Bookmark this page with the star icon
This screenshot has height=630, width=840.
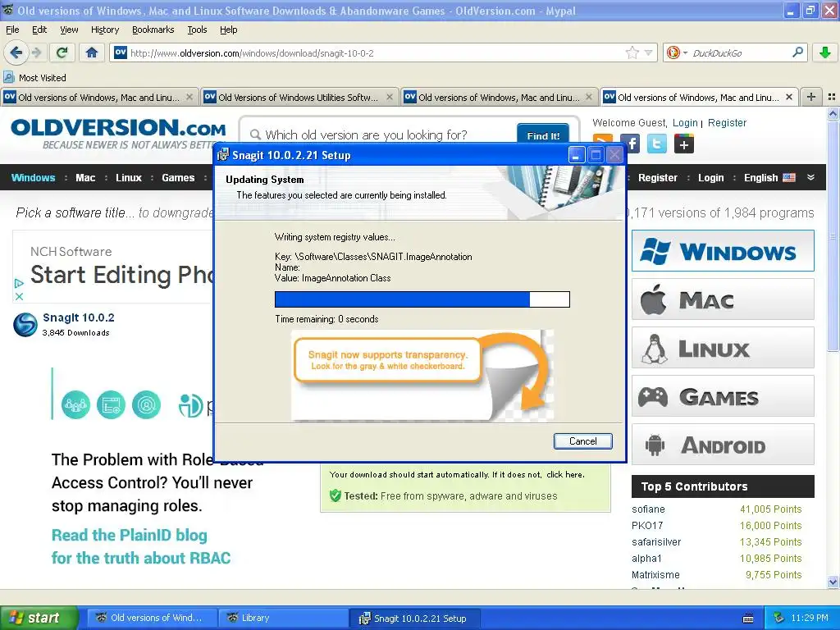point(632,52)
